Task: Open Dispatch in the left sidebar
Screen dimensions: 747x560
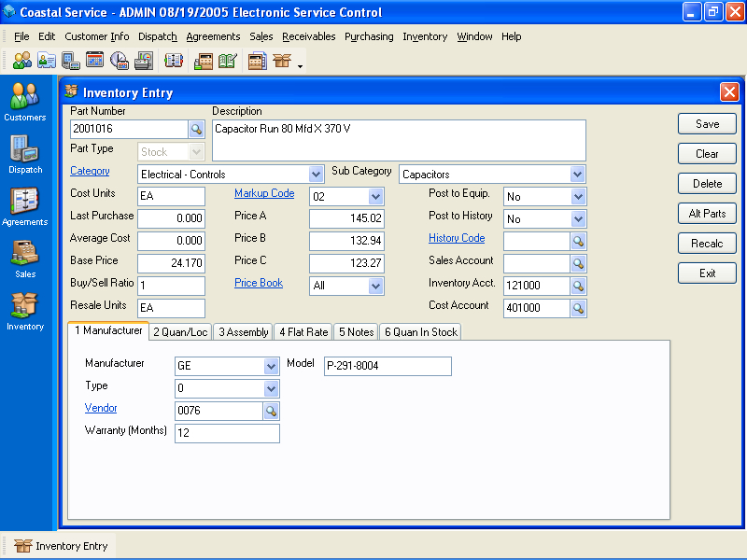Action: tap(25, 154)
